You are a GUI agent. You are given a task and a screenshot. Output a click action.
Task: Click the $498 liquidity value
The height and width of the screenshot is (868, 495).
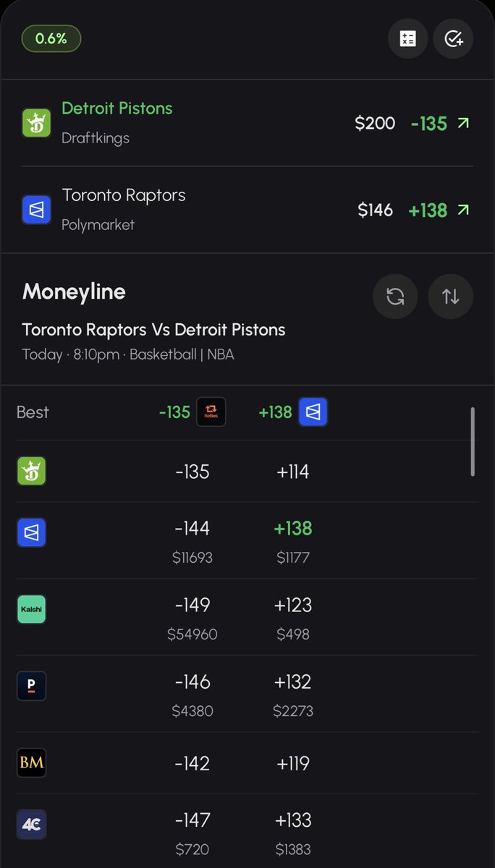pos(293,634)
